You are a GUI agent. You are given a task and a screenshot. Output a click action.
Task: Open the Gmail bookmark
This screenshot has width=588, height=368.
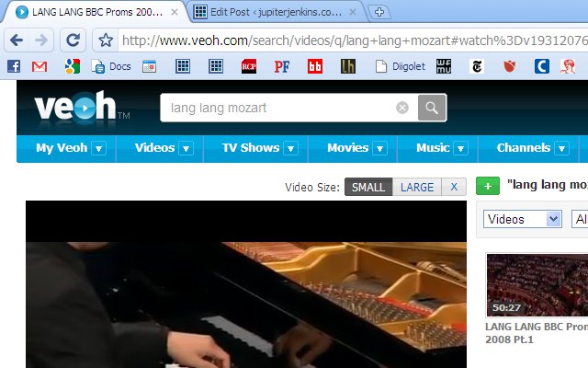tap(40, 66)
